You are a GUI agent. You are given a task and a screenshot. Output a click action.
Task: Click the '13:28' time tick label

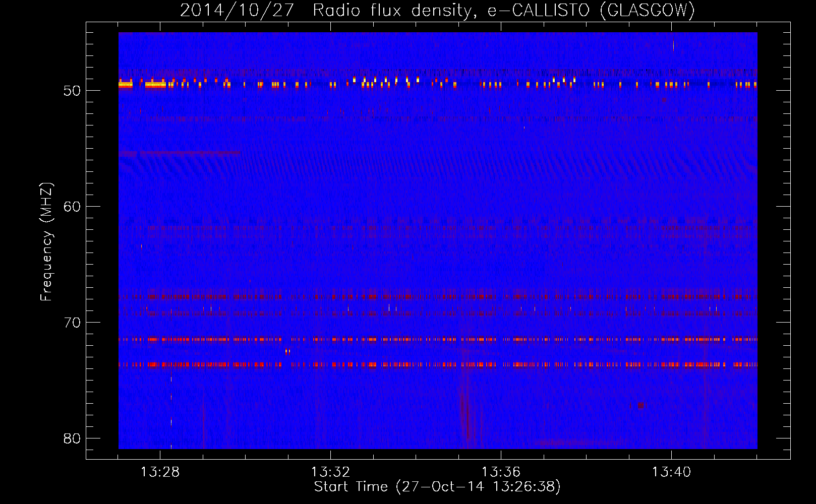(160, 472)
